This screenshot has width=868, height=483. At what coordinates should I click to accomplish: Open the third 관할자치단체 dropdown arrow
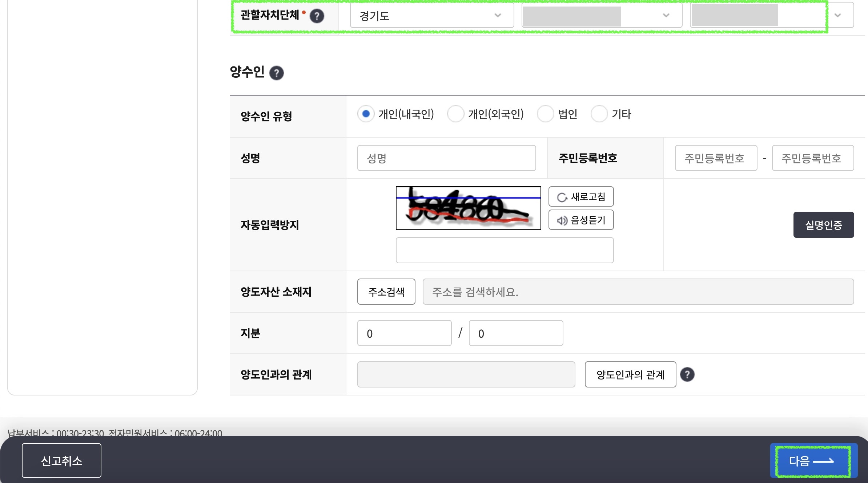(x=837, y=16)
